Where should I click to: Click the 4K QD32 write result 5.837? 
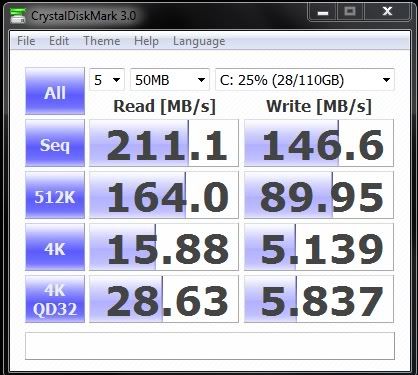[319, 299]
